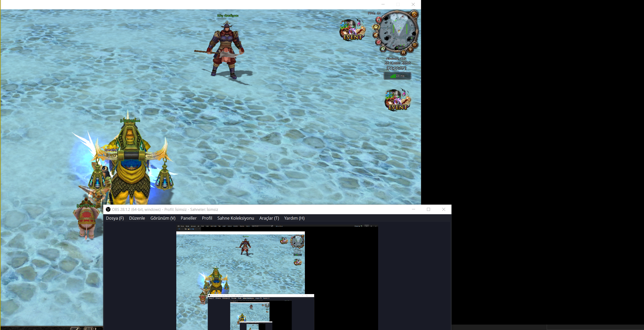Open the Görünüm (V) menu

163,218
